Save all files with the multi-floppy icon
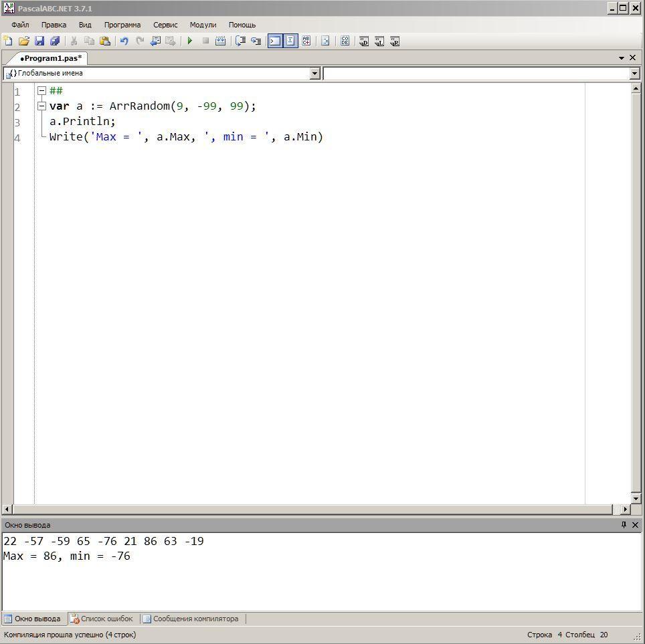This screenshot has width=645, height=644. (55, 41)
